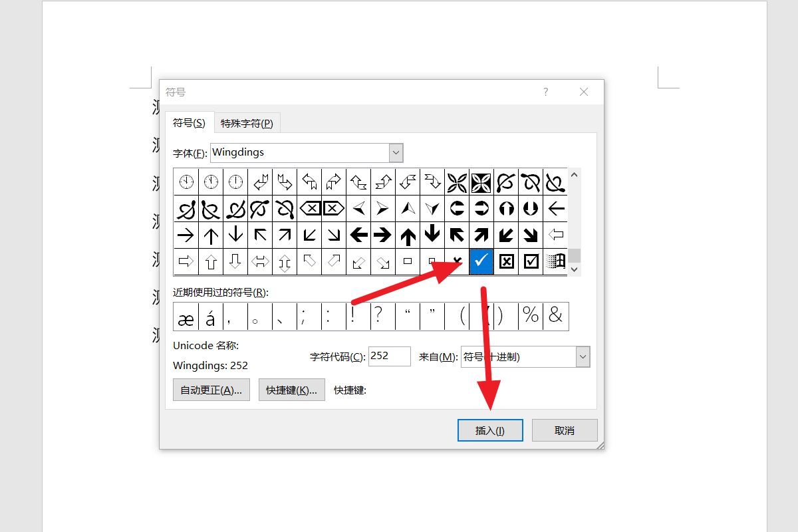Select the 符号(S) tab
This screenshot has height=532, width=798.
pos(190,122)
